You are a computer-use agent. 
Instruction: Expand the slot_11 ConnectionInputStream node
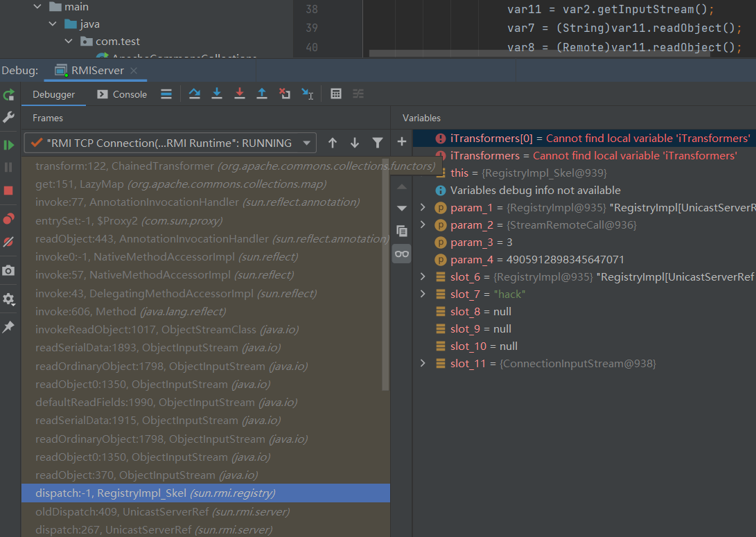[x=423, y=364]
